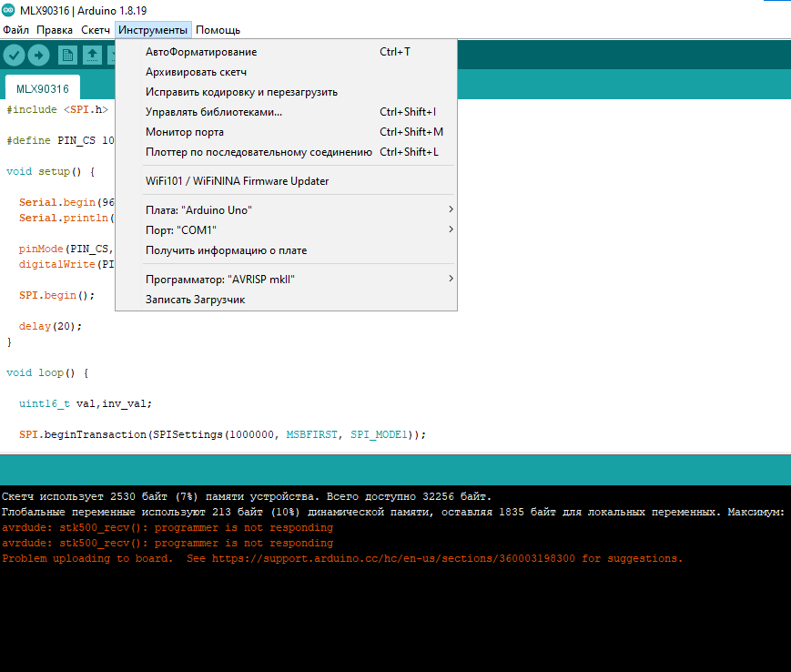Click the Open sketch toolbar icon
The height and width of the screenshot is (672, 791).
92,55
